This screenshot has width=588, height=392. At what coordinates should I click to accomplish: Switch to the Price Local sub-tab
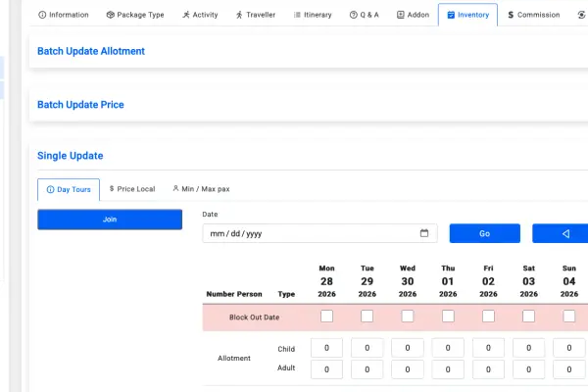click(x=132, y=189)
